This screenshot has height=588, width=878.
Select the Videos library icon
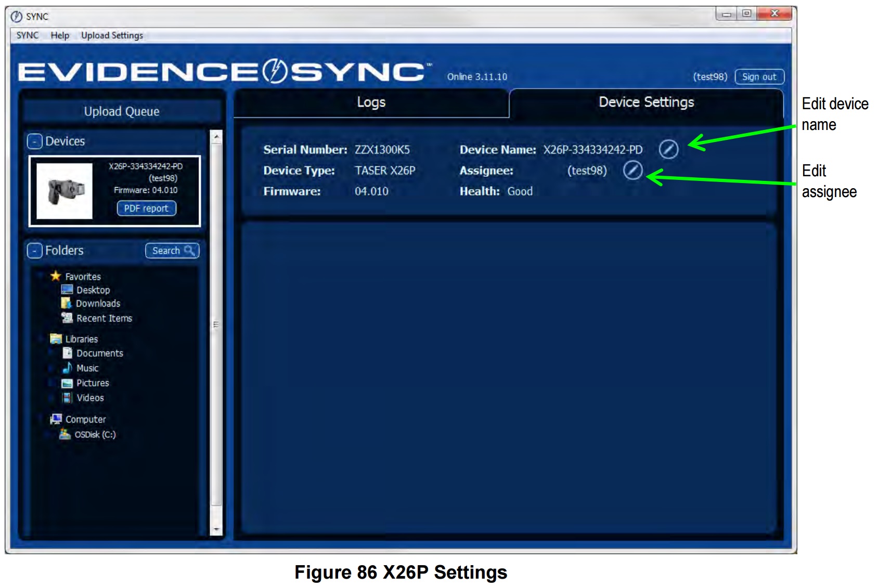tap(67, 398)
